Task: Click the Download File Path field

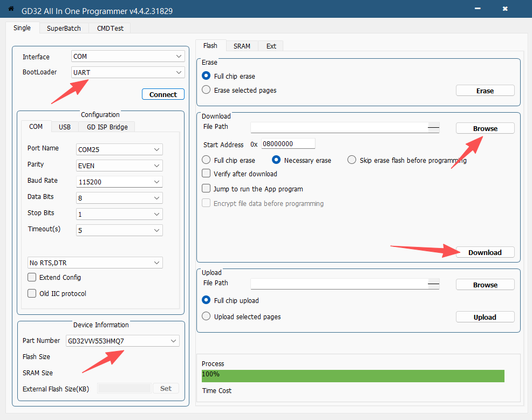Action: coord(339,128)
